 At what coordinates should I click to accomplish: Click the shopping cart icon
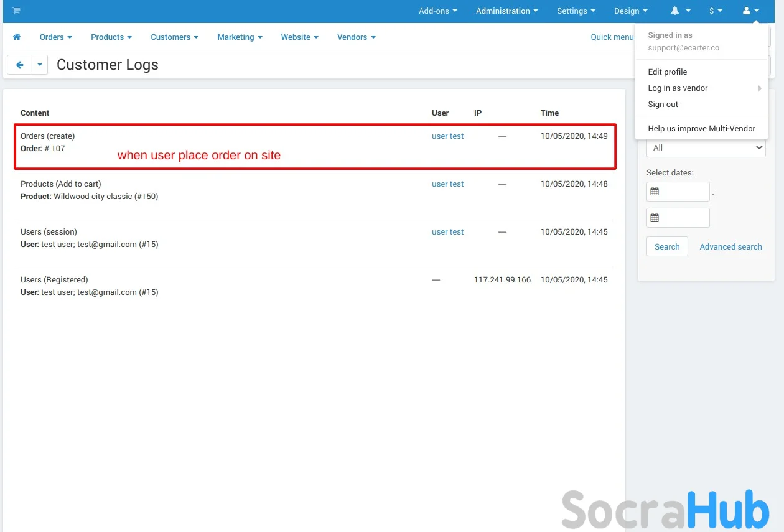pos(16,11)
